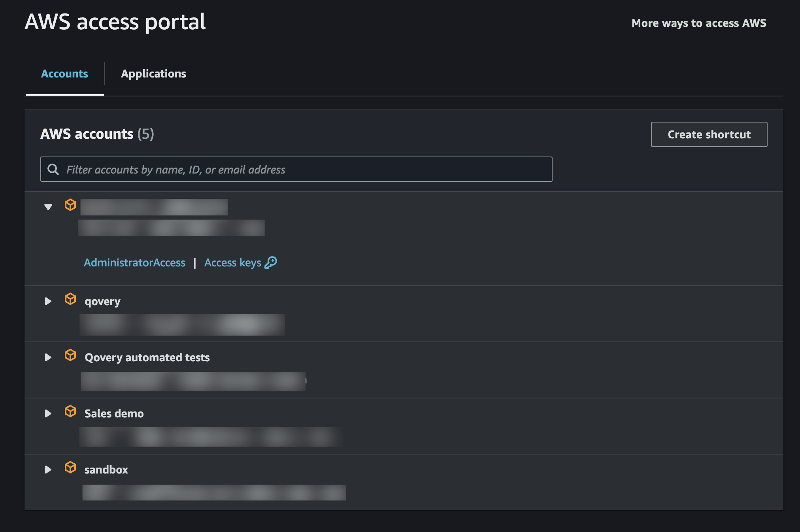Click the AWS access portal title
800x532 pixels.
pyautogui.click(x=115, y=22)
